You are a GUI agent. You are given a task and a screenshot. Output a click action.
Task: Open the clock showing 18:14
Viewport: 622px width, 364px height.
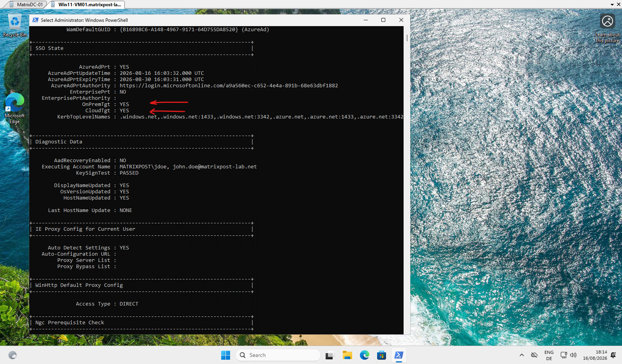tap(595, 355)
